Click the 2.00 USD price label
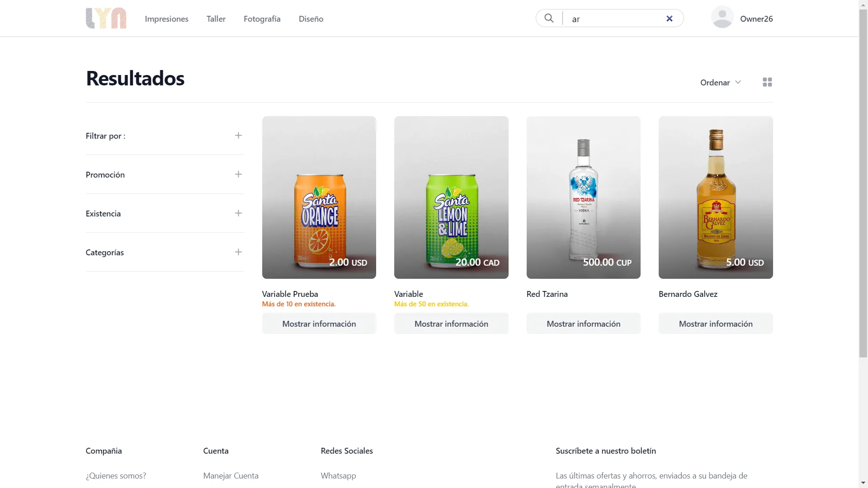Viewport: 868px width, 488px height. click(348, 262)
